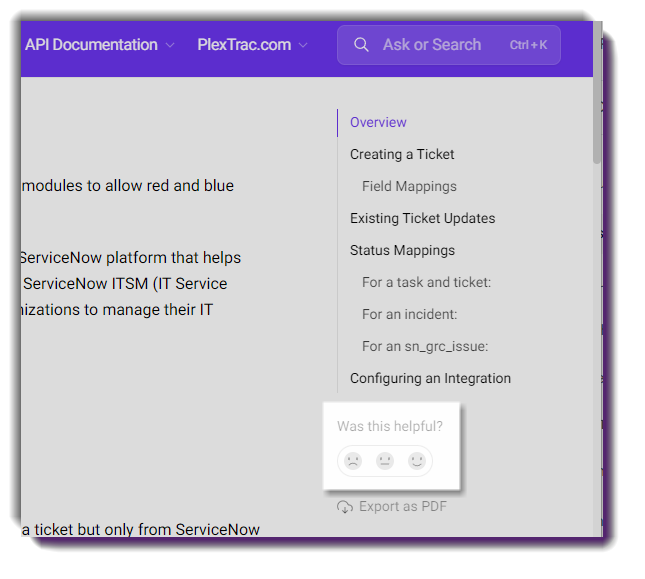Expand the PlexTrac.com chevron
The width and height of the screenshot is (645, 579).
(x=303, y=45)
